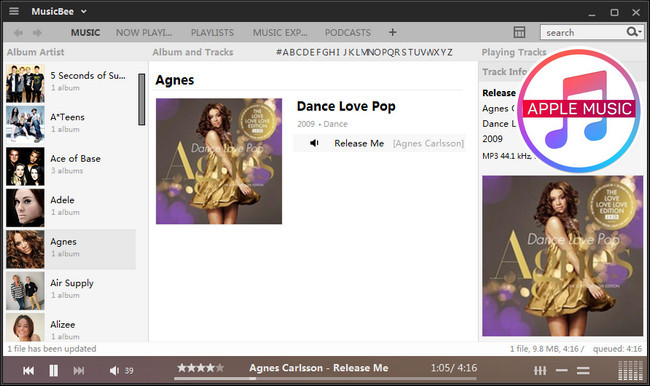Select the Release Me track row
Screen dimensions: 650x386
tap(380, 143)
